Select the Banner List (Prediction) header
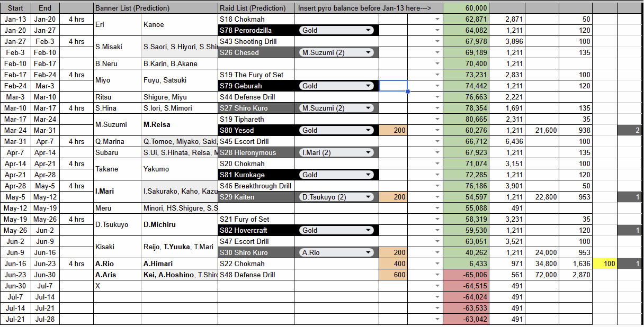Screen dimensions: 644x327 coord(156,8)
